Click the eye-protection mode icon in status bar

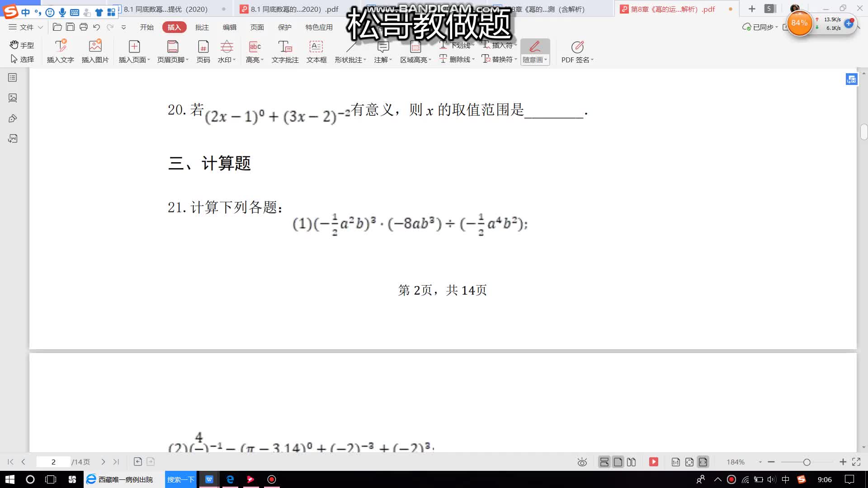click(582, 462)
